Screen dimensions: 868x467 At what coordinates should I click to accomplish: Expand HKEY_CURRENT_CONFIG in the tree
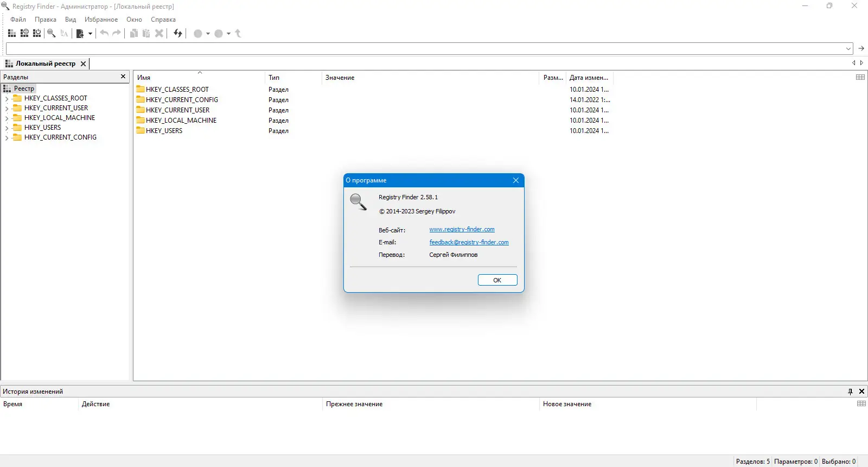pos(7,138)
